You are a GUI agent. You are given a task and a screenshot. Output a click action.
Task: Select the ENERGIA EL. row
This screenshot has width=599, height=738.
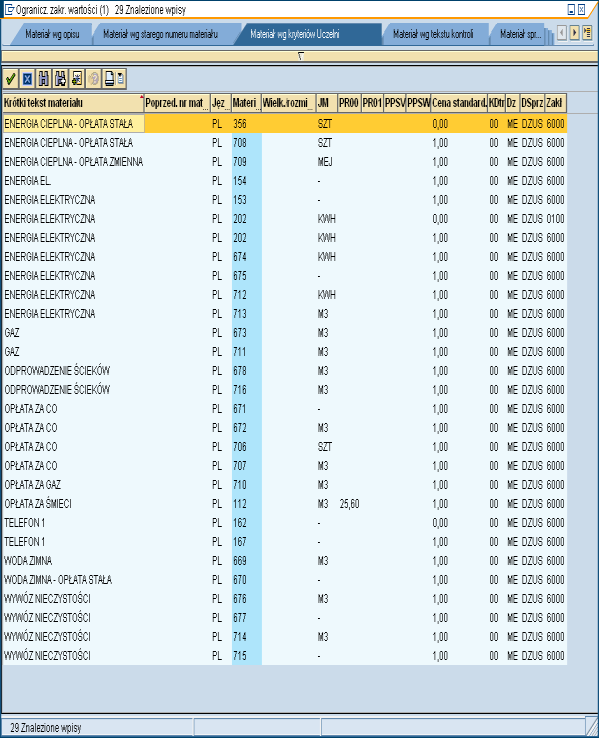click(x=285, y=181)
